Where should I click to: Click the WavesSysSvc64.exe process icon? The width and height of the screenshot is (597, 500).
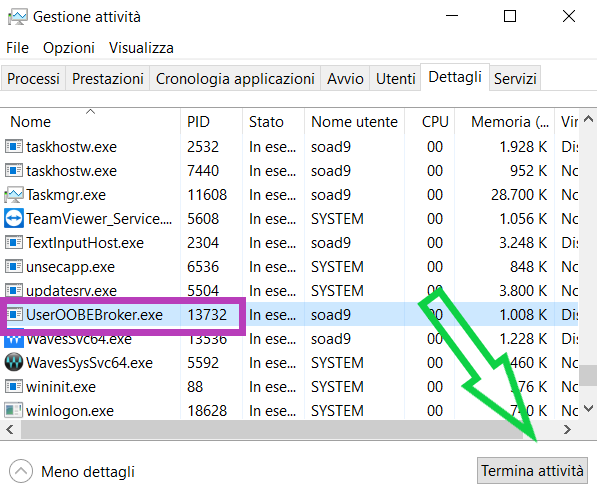pos(14,363)
